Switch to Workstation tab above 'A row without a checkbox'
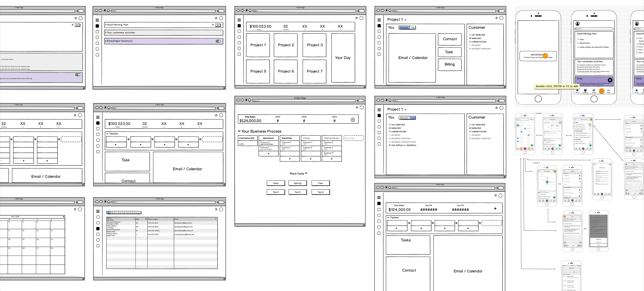The width and height of the screenshot is (644, 291). click(404, 118)
